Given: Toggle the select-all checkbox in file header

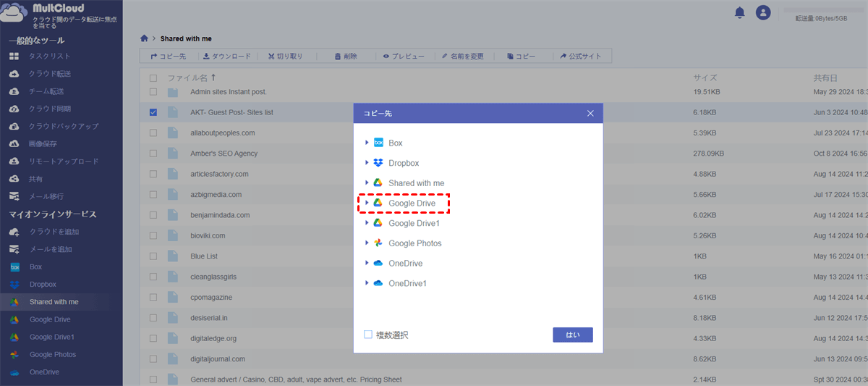Looking at the screenshot, I should 153,77.
